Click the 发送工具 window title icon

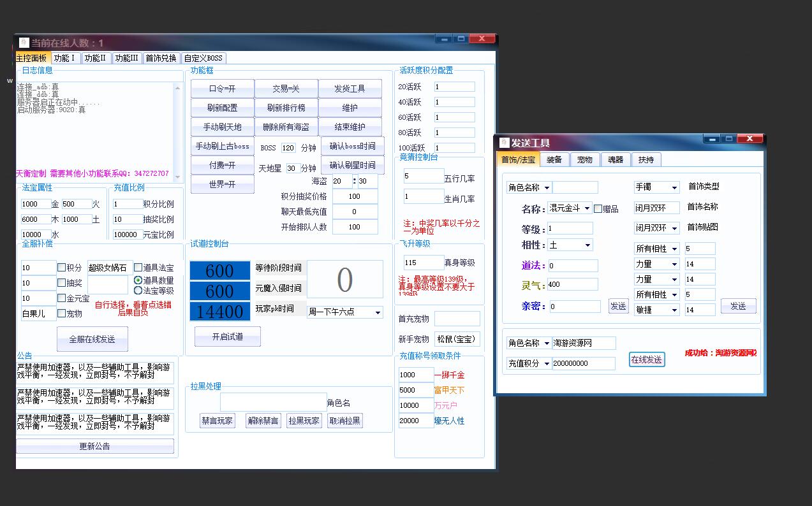[505, 143]
